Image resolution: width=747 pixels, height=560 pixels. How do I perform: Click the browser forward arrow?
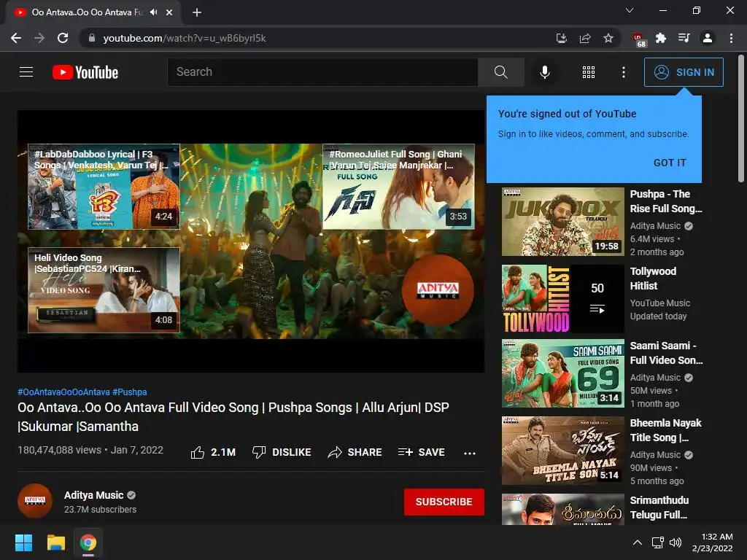pos(39,38)
